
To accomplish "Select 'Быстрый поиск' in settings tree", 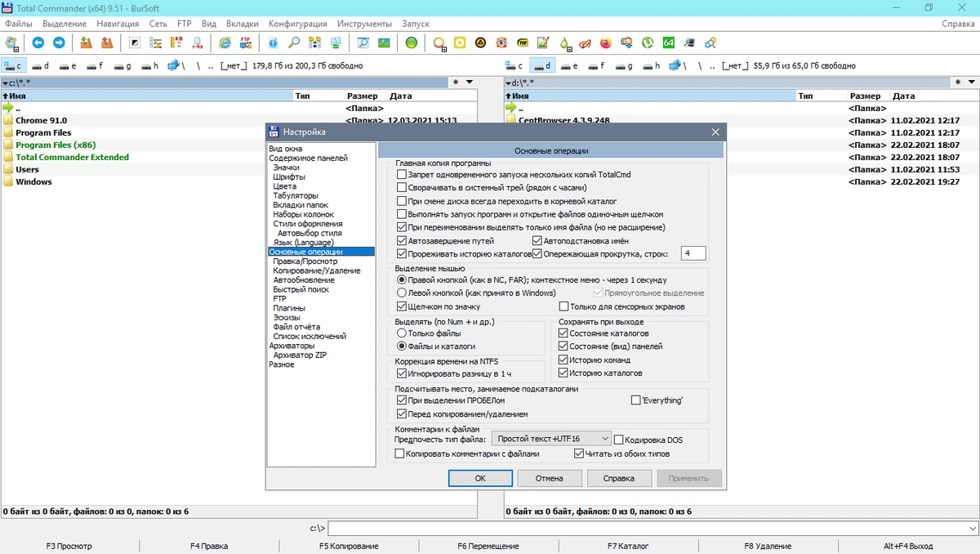I will pyautogui.click(x=301, y=289).
